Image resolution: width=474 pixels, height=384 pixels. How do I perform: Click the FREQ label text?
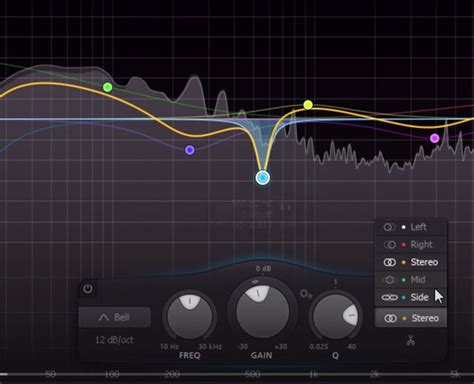pos(190,356)
